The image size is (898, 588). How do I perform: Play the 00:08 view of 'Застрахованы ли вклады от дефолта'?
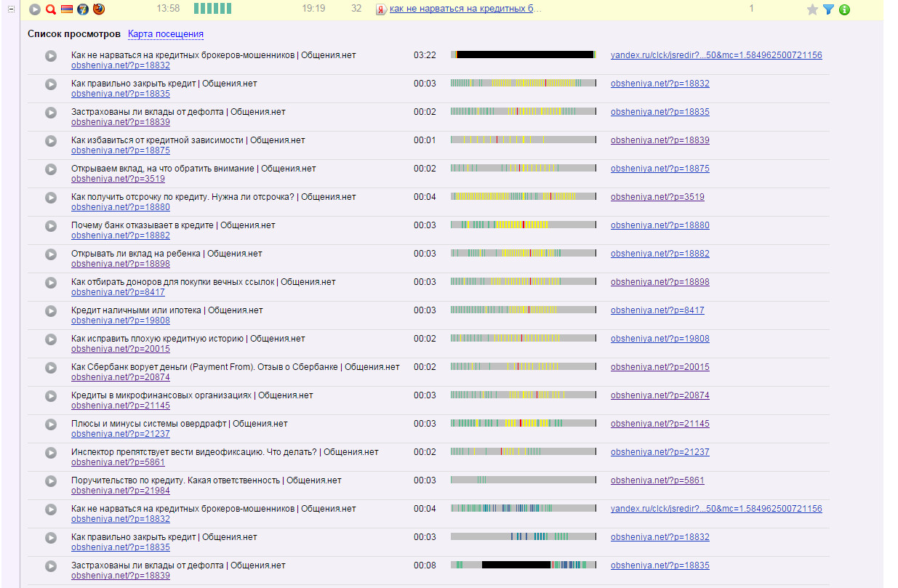tap(51, 565)
